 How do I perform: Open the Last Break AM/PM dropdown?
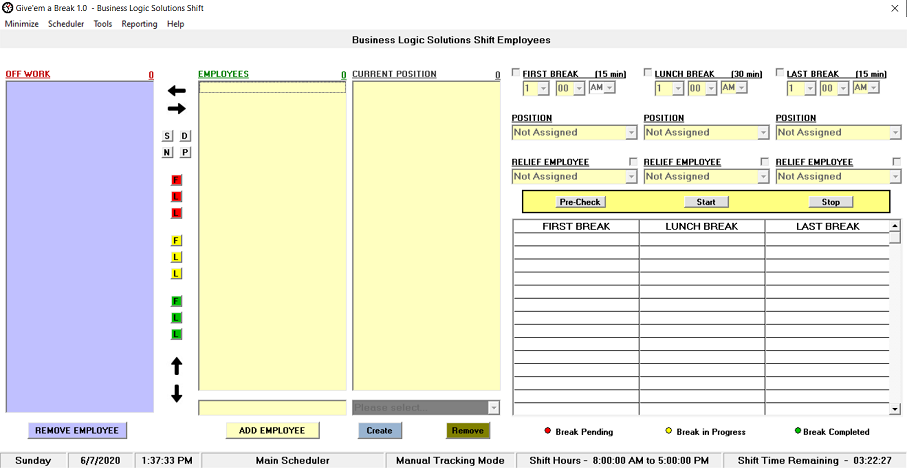tap(874, 88)
